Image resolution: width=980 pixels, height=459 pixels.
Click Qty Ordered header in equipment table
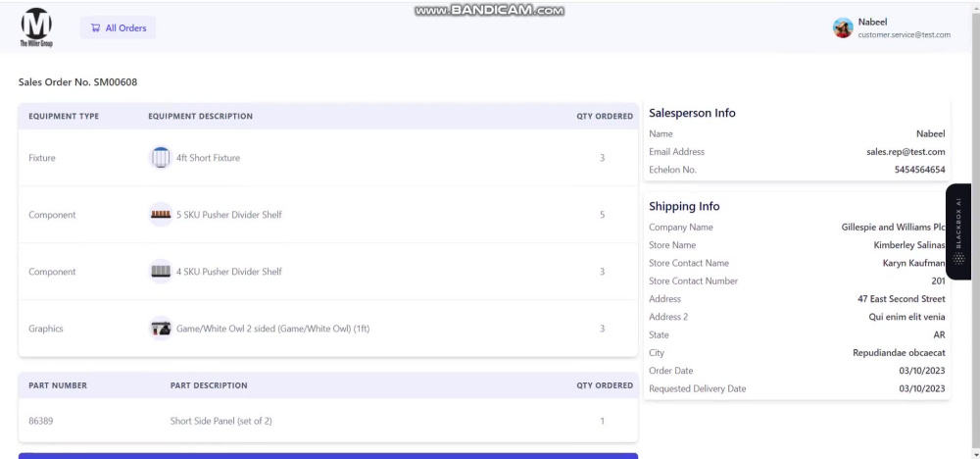[x=605, y=117]
